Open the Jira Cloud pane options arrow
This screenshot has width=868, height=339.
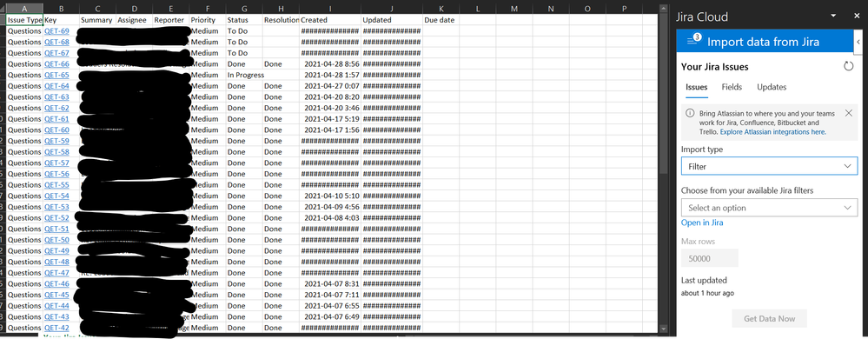(x=833, y=17)
